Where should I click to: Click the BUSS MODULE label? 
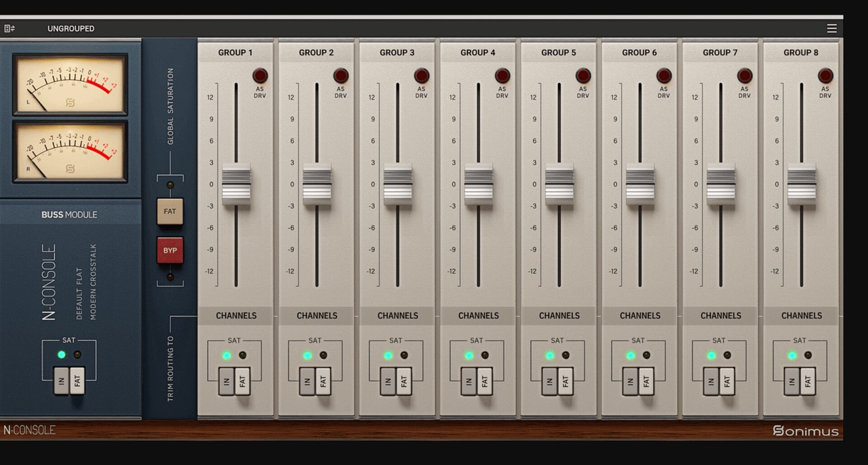(69, 215)
